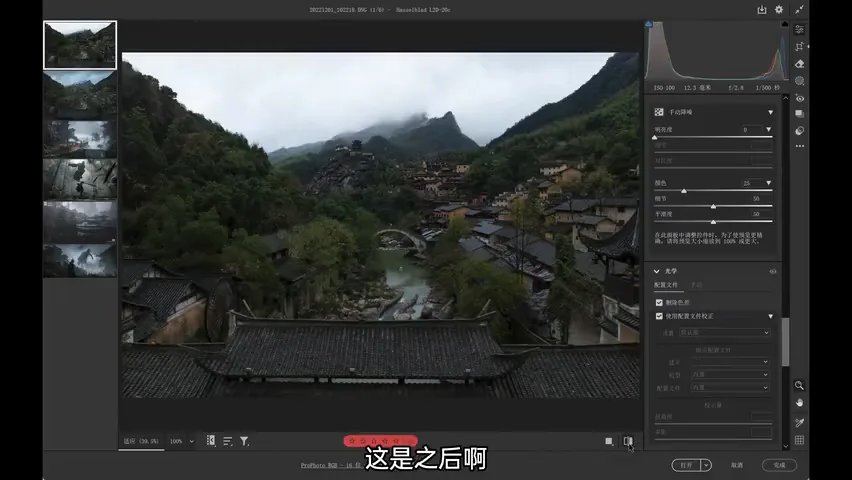This screenshot has height=480, width=852.
Task: Open the Presets overlapping circles icon
Action: coord(799,131)
